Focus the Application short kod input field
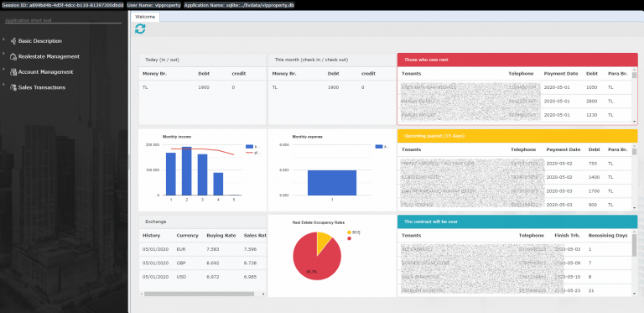 tap(62, 20)
